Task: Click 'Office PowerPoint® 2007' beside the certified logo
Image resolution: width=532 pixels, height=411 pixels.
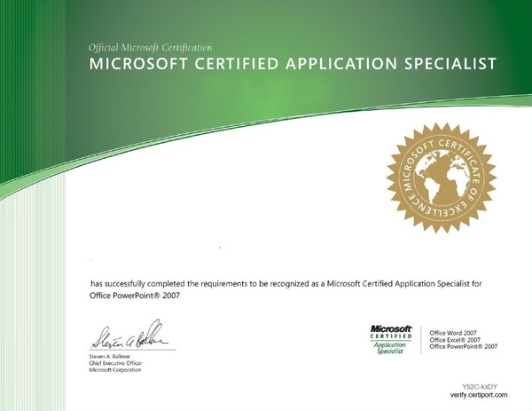Action: [x=464, y=346]
